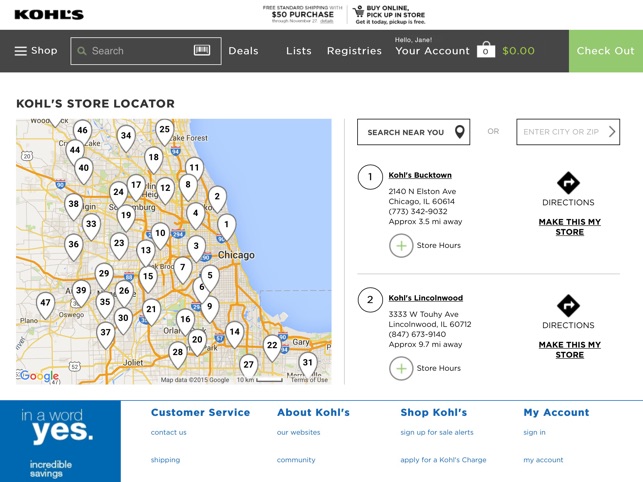
Task: Click the Search Near You button
Action: (413, 132)
